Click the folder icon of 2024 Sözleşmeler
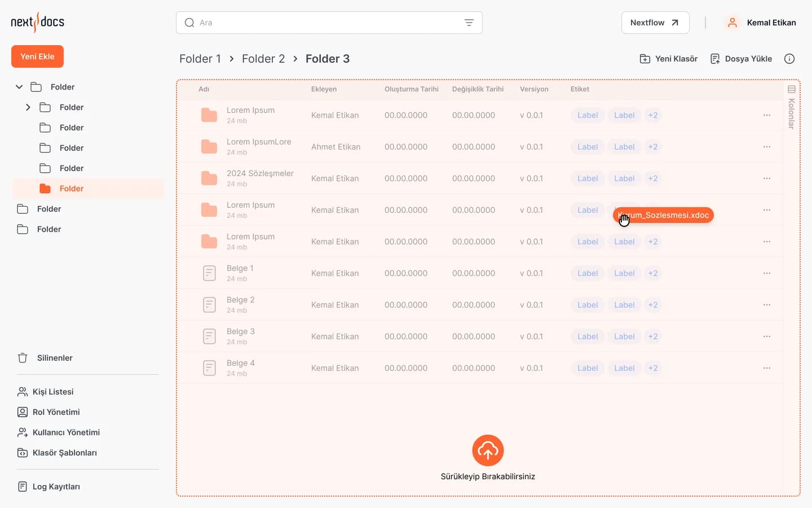 pyautogui.click(x=209, y=178)
